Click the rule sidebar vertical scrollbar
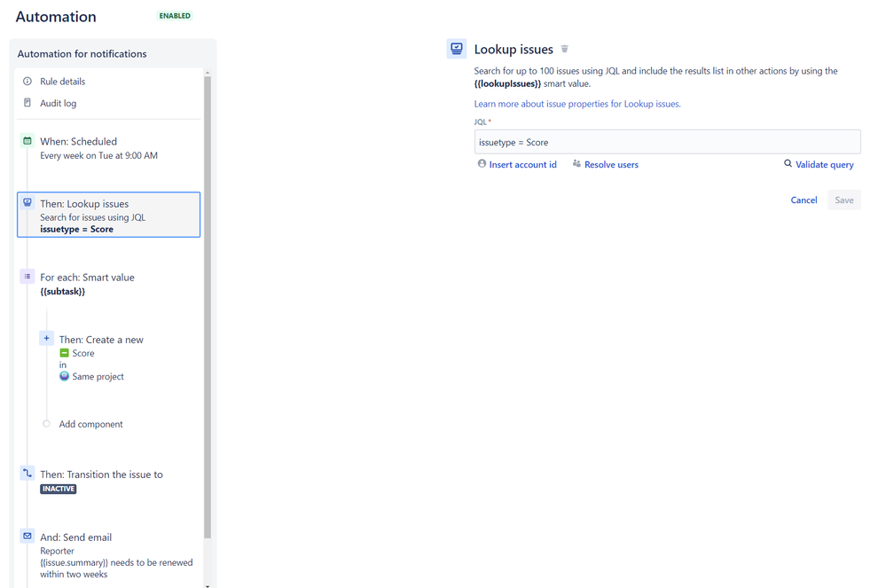The height and width of the screenshot is (588, 886). [x=208, y=307]
